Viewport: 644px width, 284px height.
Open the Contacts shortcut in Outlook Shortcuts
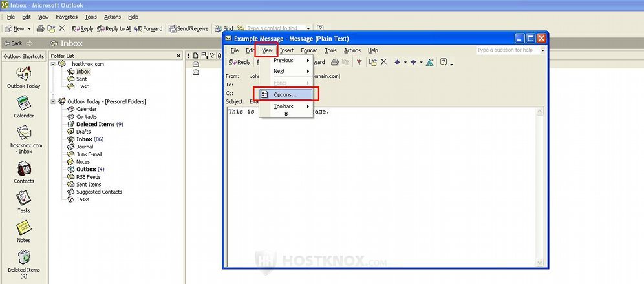pos(23,168)
